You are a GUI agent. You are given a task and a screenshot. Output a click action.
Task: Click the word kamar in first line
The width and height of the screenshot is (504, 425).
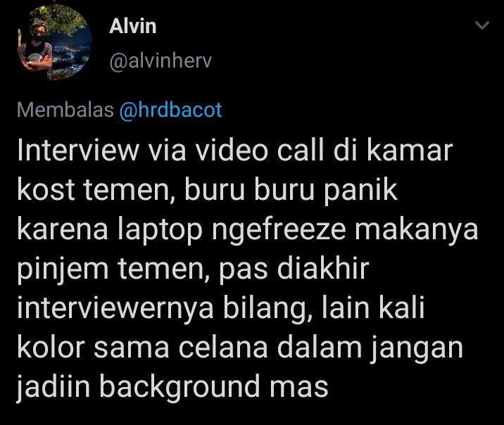[x=410, y=150]
